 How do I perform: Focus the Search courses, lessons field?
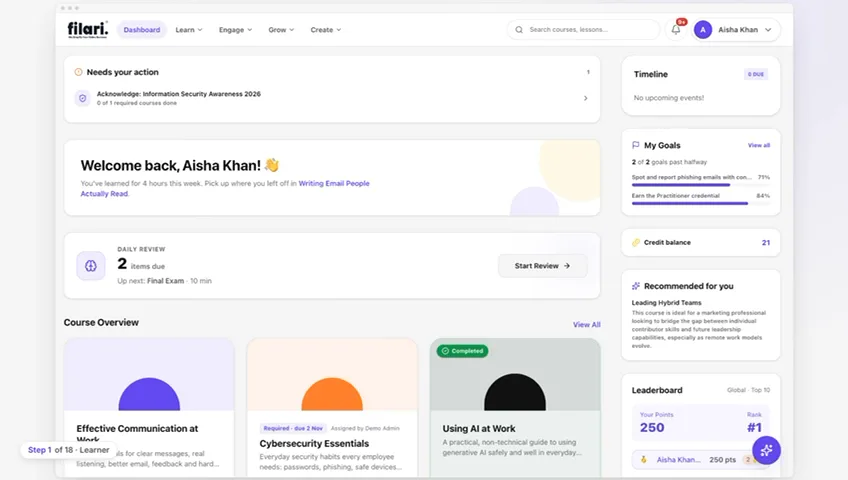[x=583, y=30]
